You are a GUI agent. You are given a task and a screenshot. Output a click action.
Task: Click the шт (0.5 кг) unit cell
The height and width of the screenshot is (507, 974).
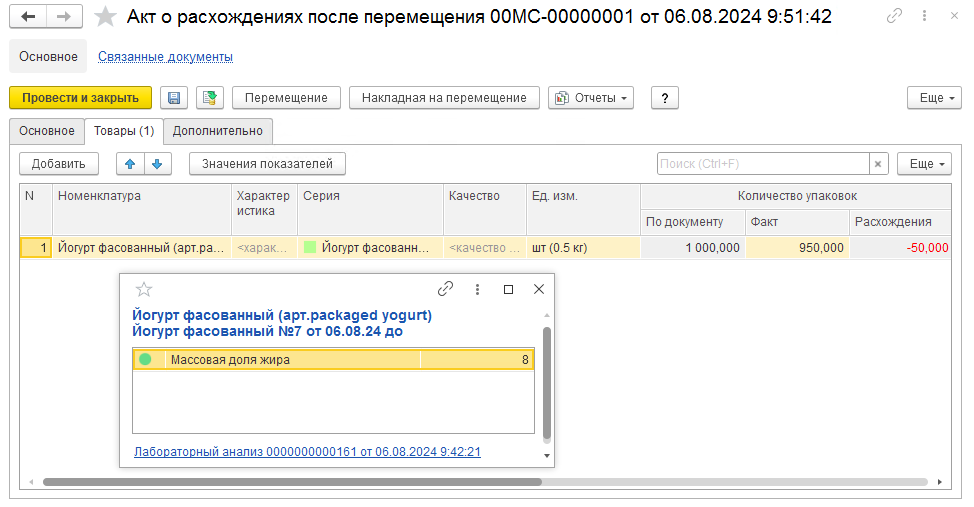point(583,247)
